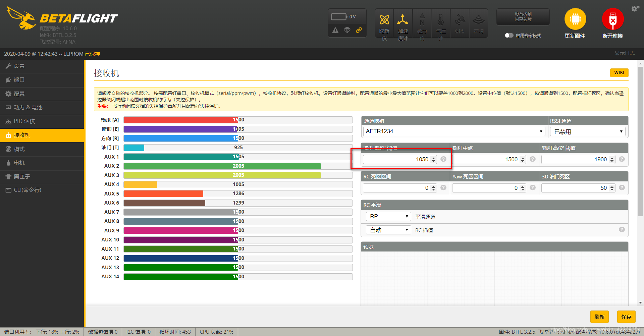The image size is (644, 336).
Task: Click the WIKI button
Action: (619, 72)
